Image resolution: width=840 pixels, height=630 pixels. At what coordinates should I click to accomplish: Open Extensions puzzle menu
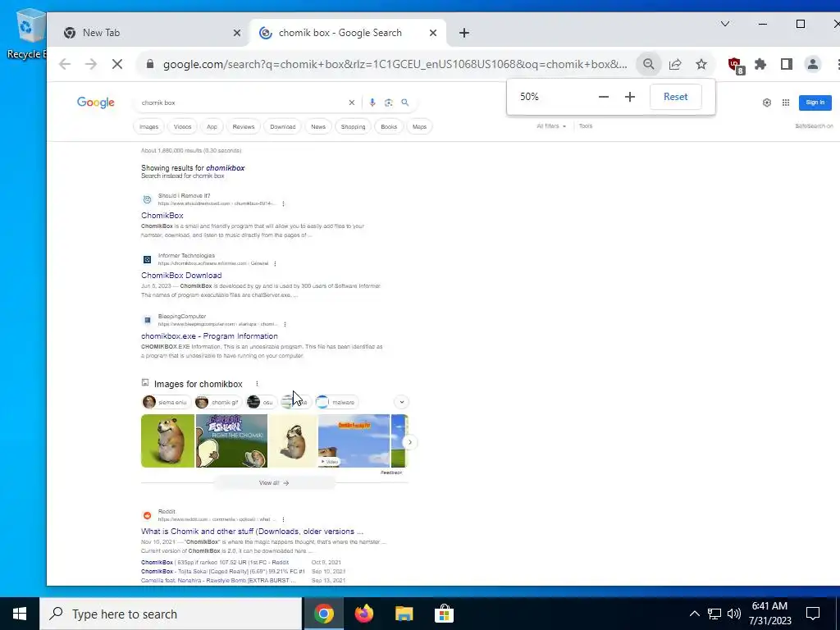[x=760, y=64]
